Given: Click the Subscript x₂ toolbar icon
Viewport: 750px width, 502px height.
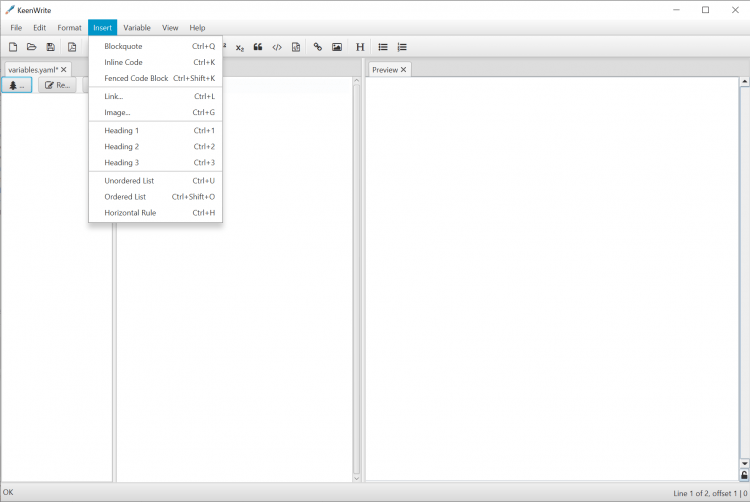Looking at the screenshot, I should tap(240, 47).
